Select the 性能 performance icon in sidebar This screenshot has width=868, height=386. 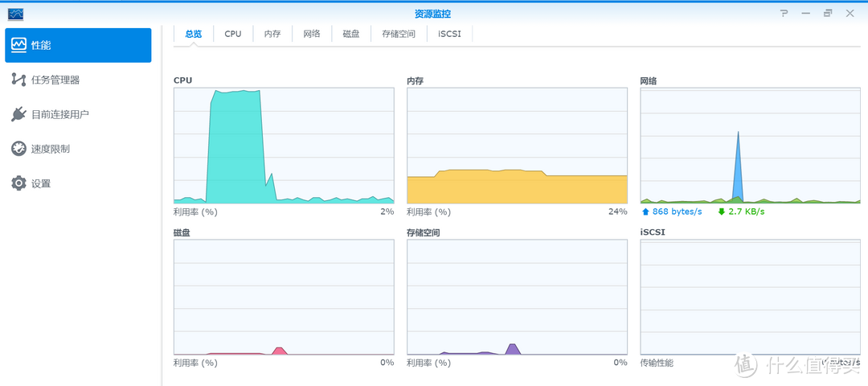pyautogui.click(x=18, y=45)
